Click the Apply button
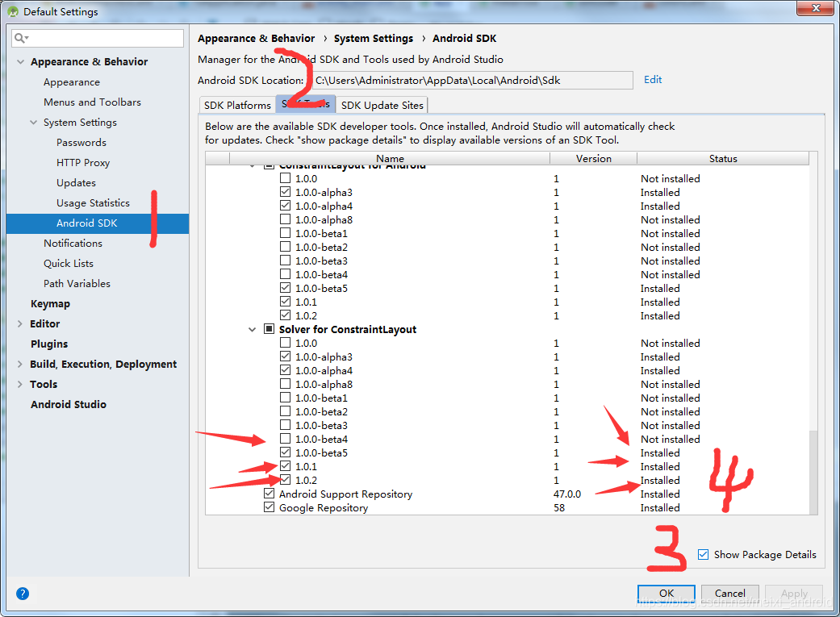The width and height of the screenshot is (840, 617). pos(794,594)
